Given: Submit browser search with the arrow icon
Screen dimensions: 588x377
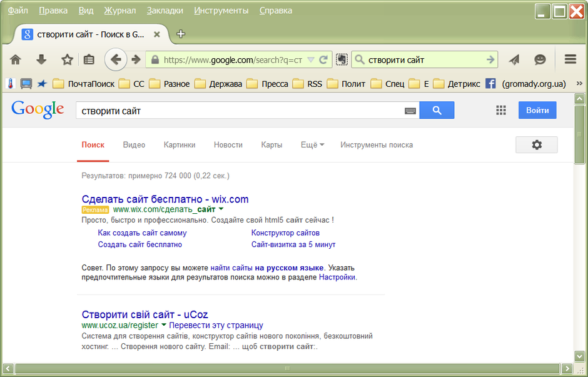Looking at the screenshot, I should click(x=490, y=59).
